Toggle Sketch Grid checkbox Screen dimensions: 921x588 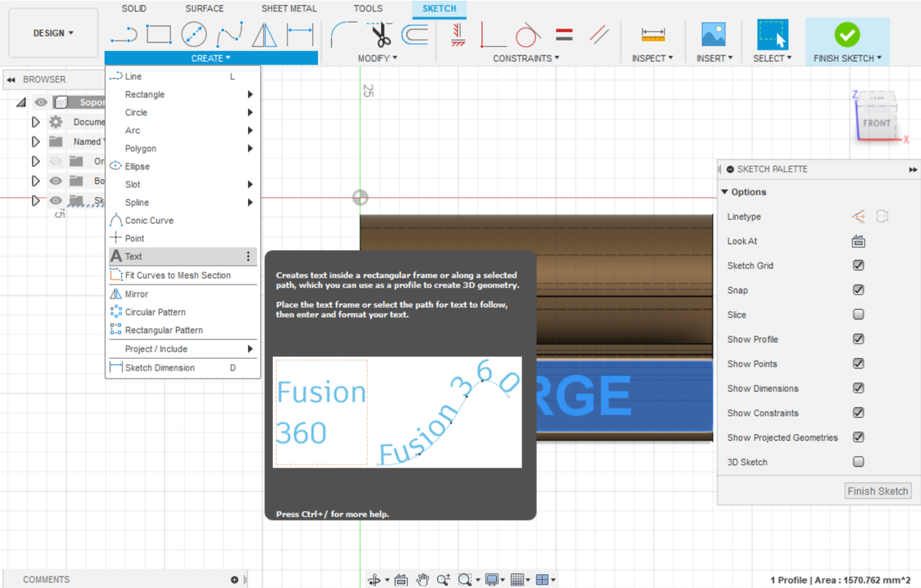pyautogui.click(x=858, y=266)
